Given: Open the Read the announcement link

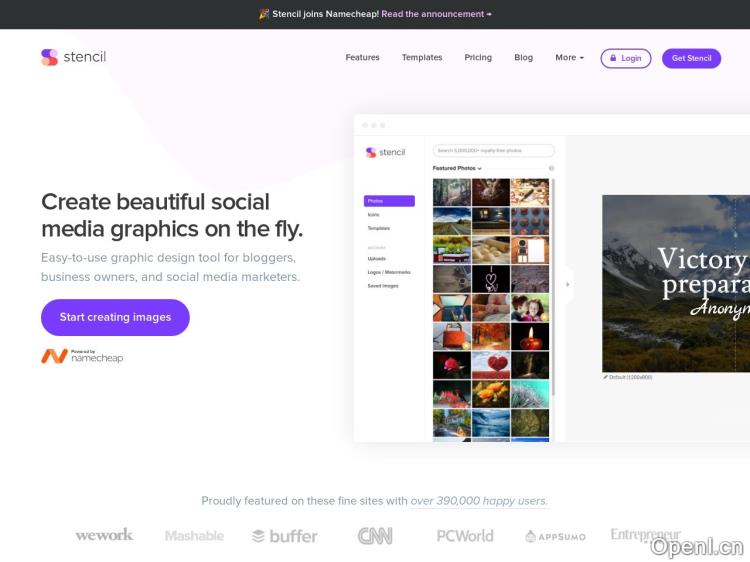Looking at the screenshot, I should [436, 14].
